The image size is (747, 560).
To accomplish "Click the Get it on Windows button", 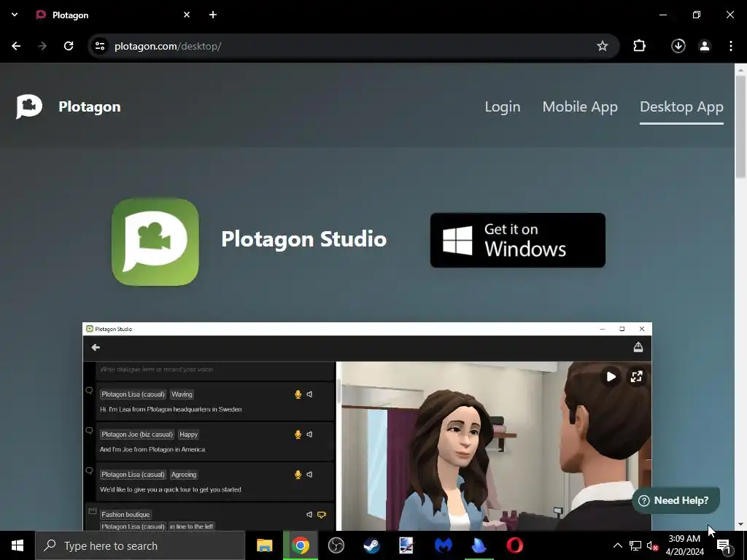I will [517, 240].
